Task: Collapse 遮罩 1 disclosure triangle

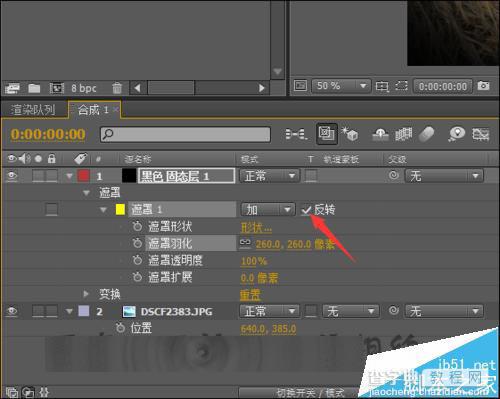Action: click(103, 210)
